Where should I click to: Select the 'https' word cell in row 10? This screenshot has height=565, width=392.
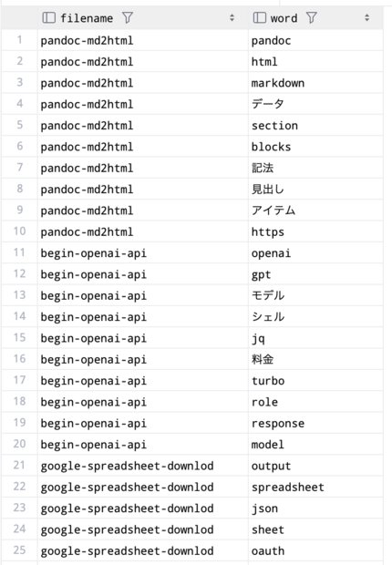pos(315,231)
